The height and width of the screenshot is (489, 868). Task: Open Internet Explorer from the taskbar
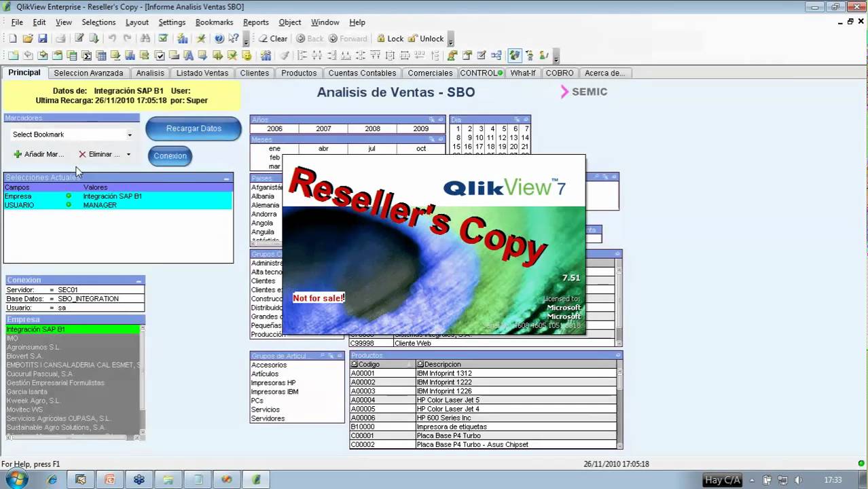[x=52, y=479]
